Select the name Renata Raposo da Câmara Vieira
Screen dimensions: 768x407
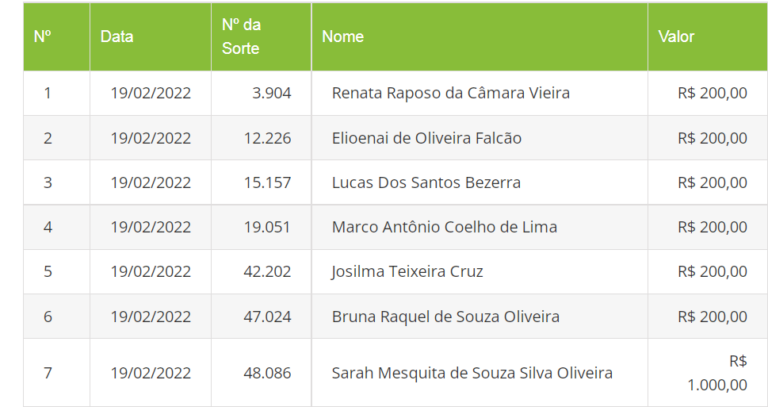450,93
